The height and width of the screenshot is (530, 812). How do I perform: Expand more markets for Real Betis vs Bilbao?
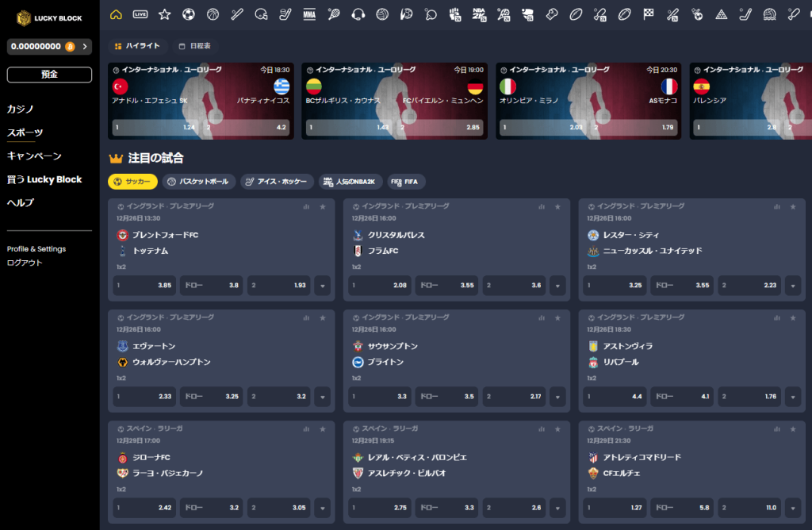557,508
